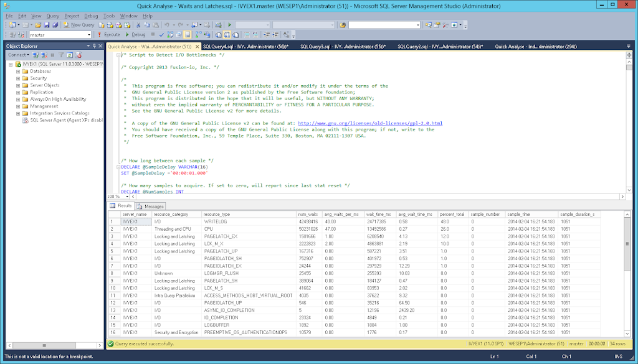
Task: Comment out the selected lines icon
Action: 247,35
